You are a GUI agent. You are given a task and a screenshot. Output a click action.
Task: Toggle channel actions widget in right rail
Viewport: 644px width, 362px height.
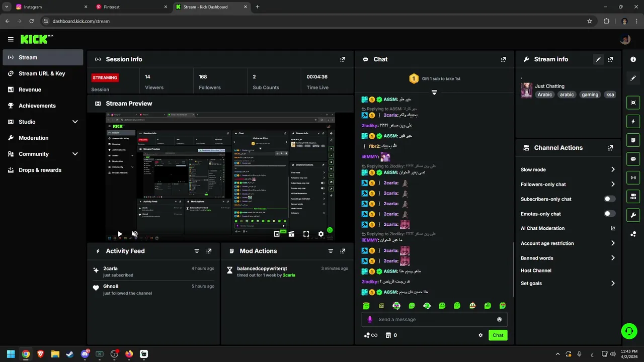(x=633, y=196)
